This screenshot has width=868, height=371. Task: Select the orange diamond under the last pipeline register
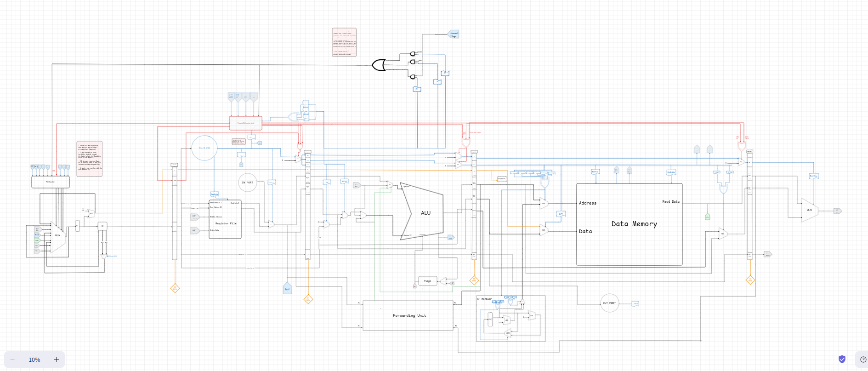point(750,280)
